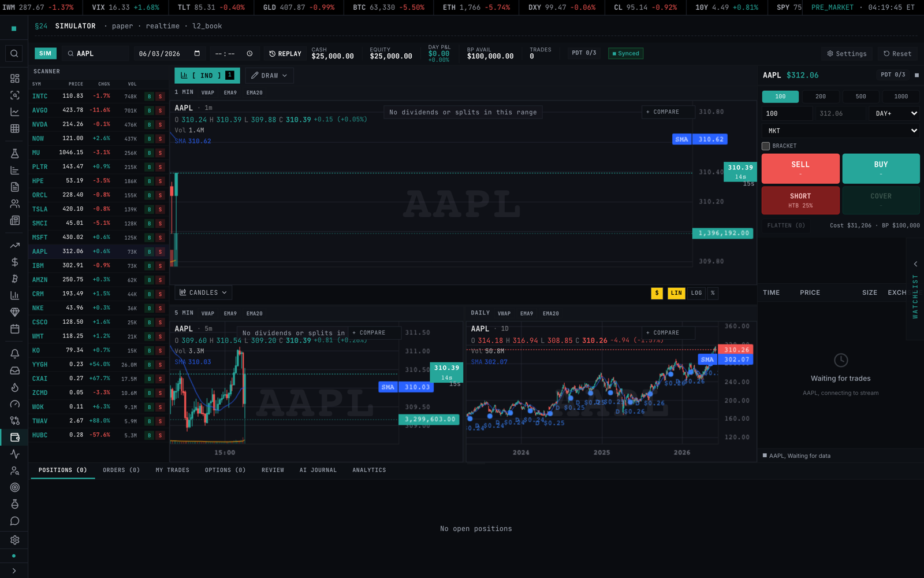Open the lab flask icon in sidebar

pos(14,153)
